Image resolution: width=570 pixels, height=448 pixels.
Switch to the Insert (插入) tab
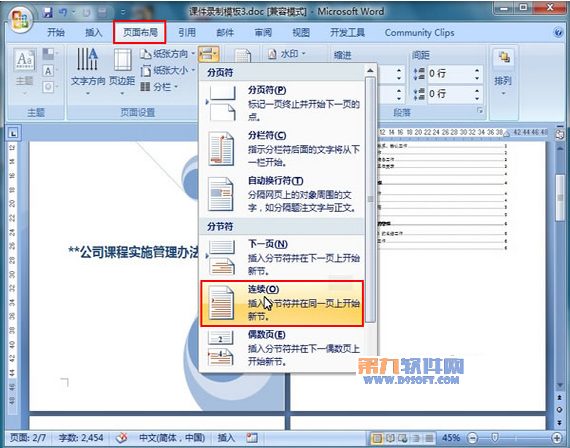tap(94, 33)
